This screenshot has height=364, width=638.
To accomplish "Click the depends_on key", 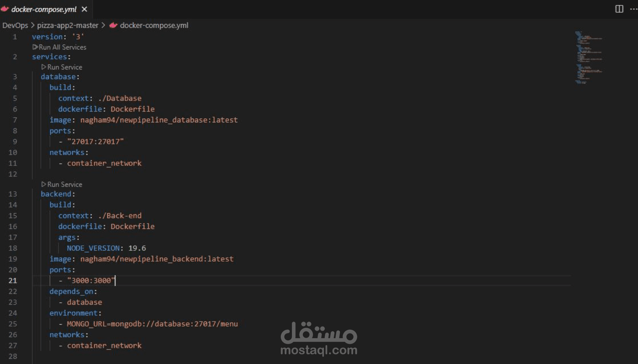I will click(x=71, y=292).
